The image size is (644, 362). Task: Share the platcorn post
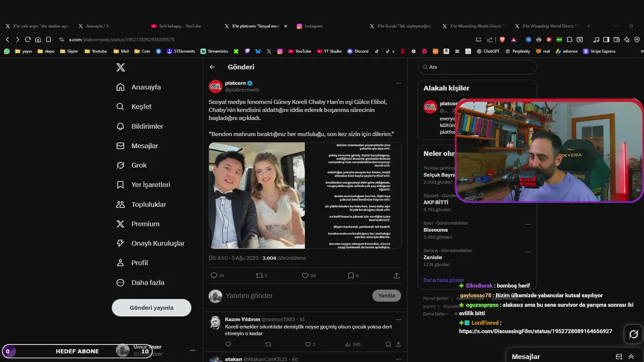[x=396, y=276]
